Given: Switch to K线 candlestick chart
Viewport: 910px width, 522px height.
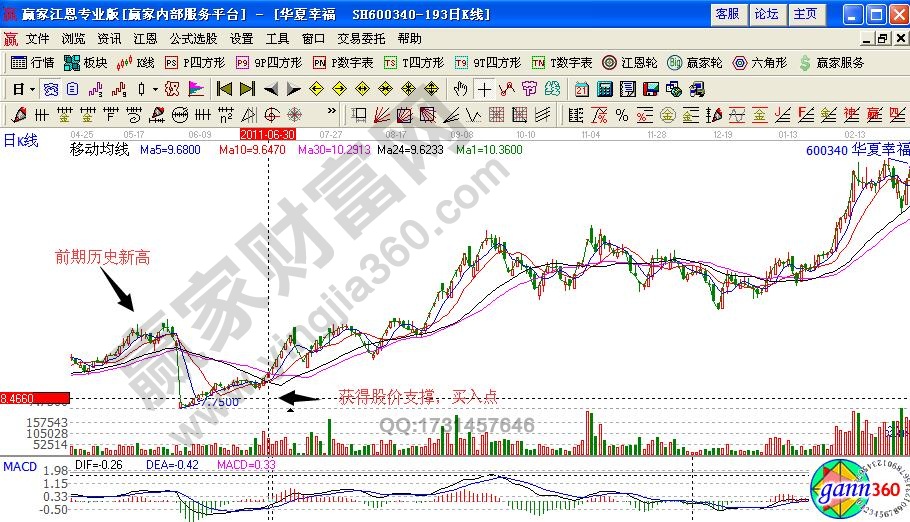Looking at the screenshot, I should click(136, 62).
